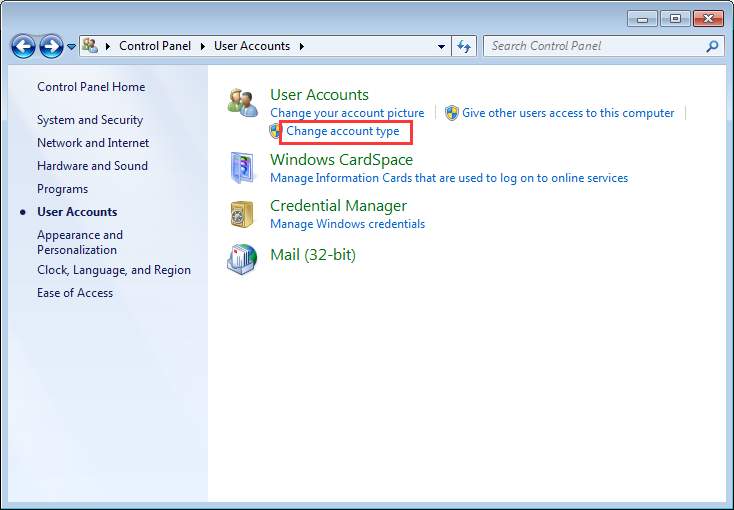Click shield icon beside Change account type
The image size is (734, 510).
(276, 131)
